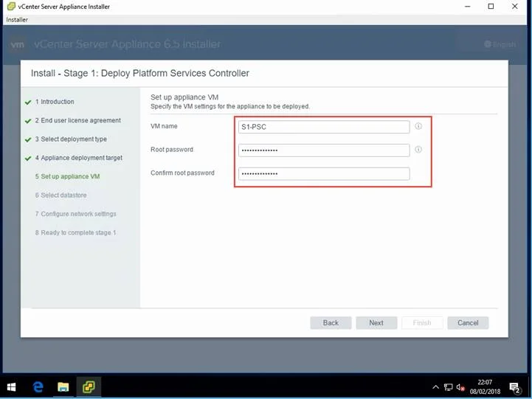The width and height of the screenshot is (532, 399).
Task: Minimize the installer window
Action: coord(467,6)
